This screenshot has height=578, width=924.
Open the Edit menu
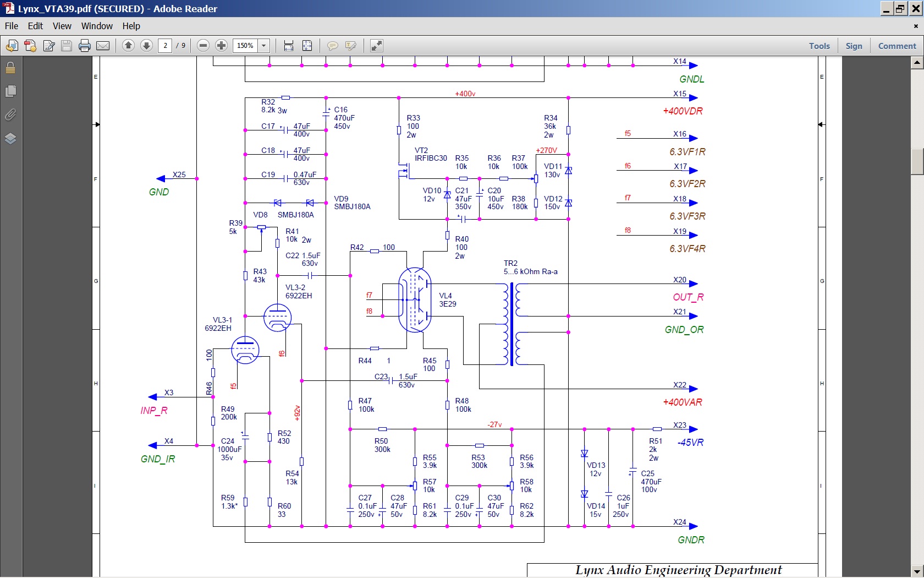[x=35, y=26]
